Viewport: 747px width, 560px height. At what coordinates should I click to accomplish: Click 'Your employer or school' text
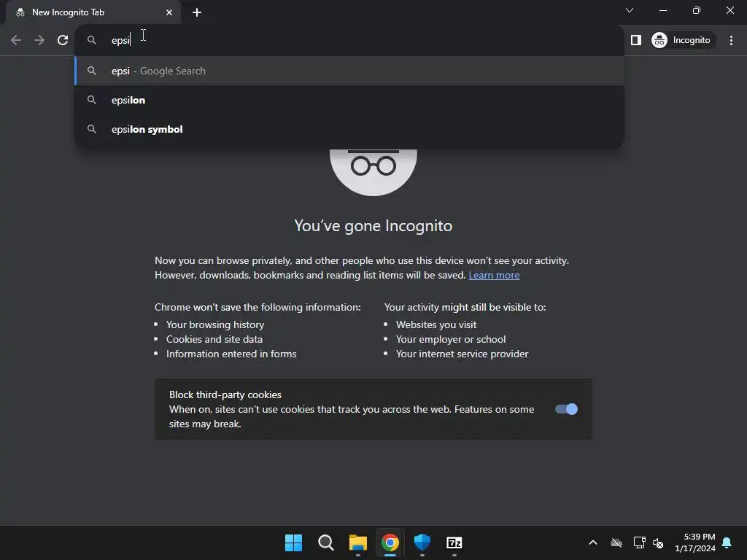pos(451,340)
